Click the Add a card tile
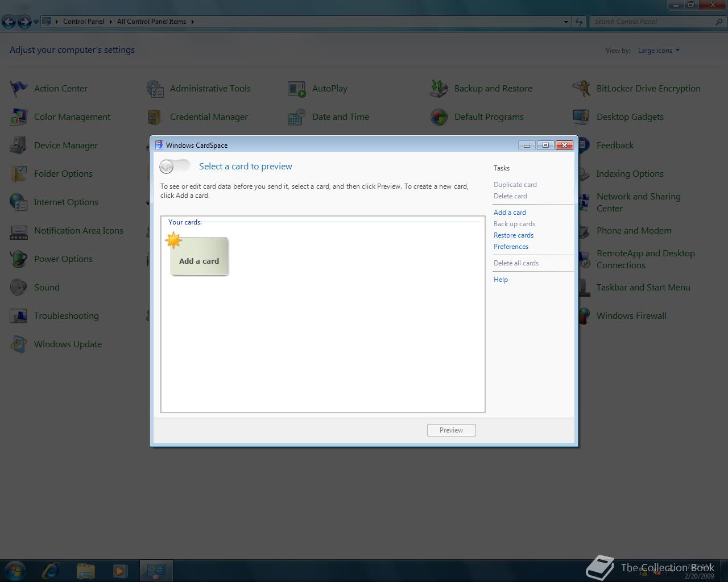Viewport: 728px width, 582px height. tap(199, 256)
